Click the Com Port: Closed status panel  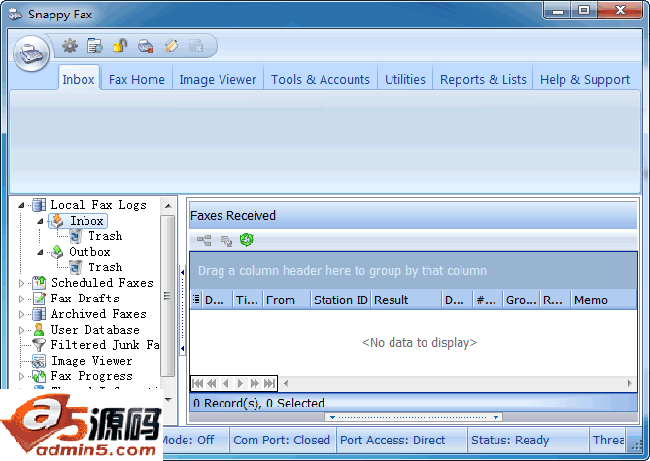(x=282, y=440)
